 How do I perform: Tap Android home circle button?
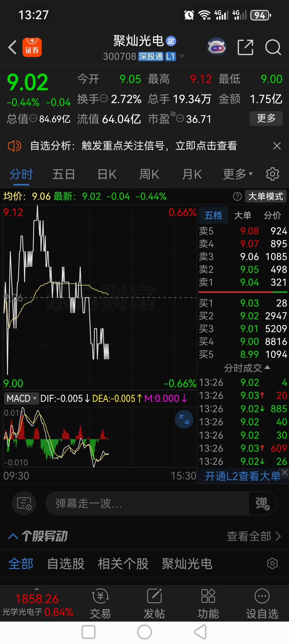tap(144, 632)
